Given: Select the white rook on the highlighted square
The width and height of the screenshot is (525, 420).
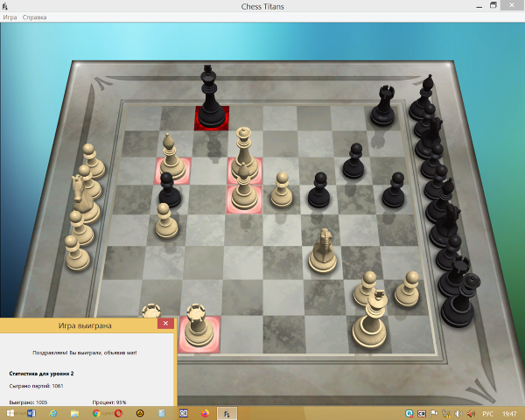Looking at the screenshot, I should 199,326.
